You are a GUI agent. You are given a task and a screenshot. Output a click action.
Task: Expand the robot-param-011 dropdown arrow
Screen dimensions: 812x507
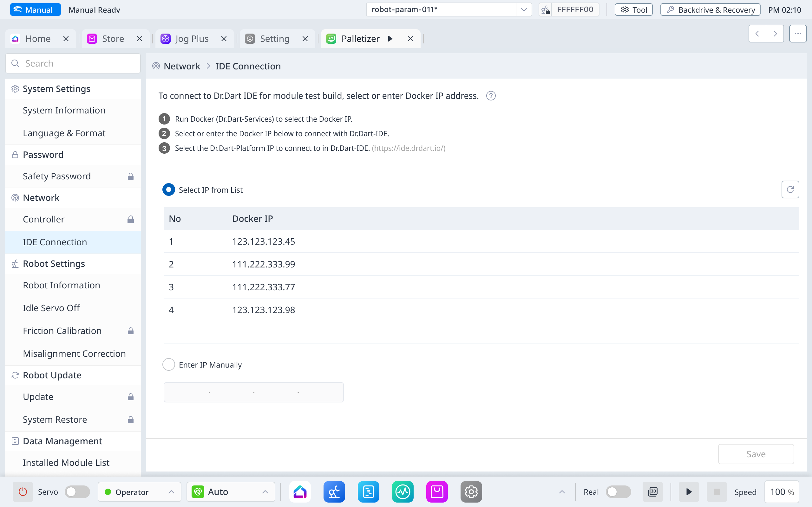[523, 10]
